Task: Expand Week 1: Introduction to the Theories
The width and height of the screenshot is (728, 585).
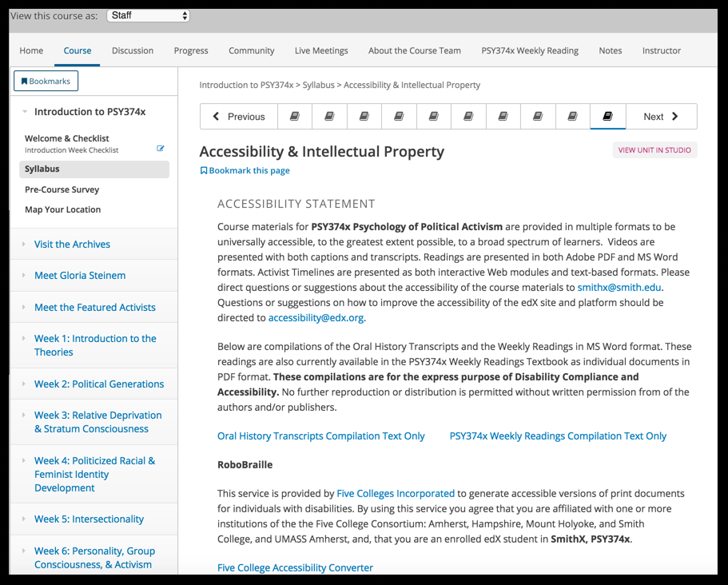Action: (95, 345)
